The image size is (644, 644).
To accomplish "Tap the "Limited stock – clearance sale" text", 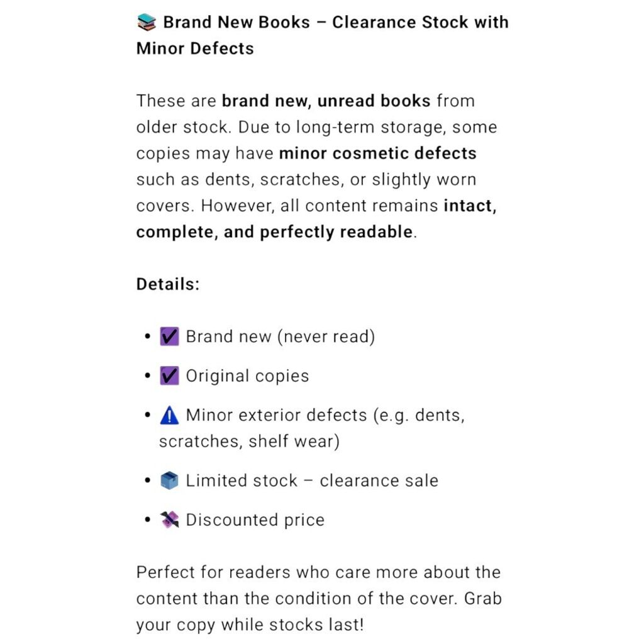I will [x=312, y=480].
